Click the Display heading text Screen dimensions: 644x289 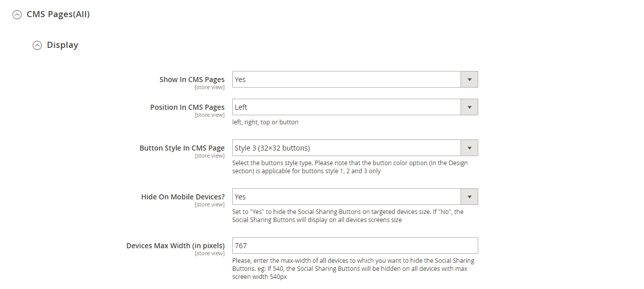pyautogui.click(x=62, y=45)
